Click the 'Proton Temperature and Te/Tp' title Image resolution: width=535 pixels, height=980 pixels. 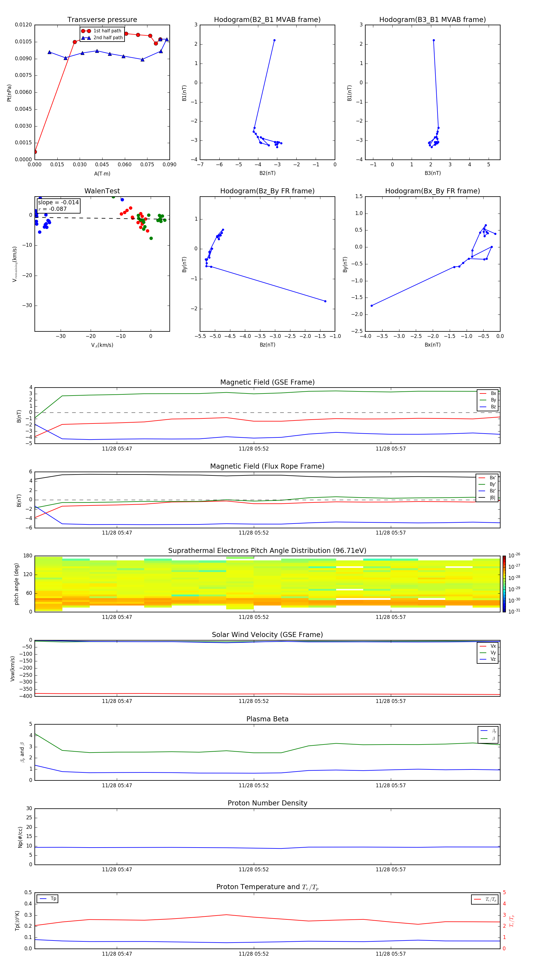267,887
